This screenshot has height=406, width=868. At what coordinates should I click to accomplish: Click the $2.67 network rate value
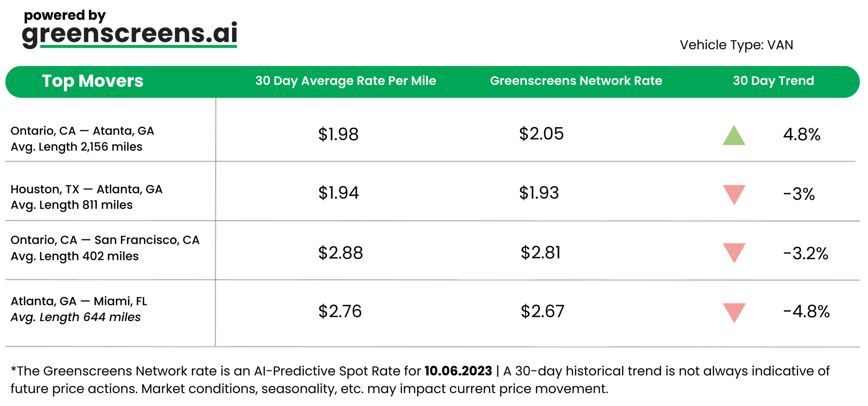coord(542,311)
